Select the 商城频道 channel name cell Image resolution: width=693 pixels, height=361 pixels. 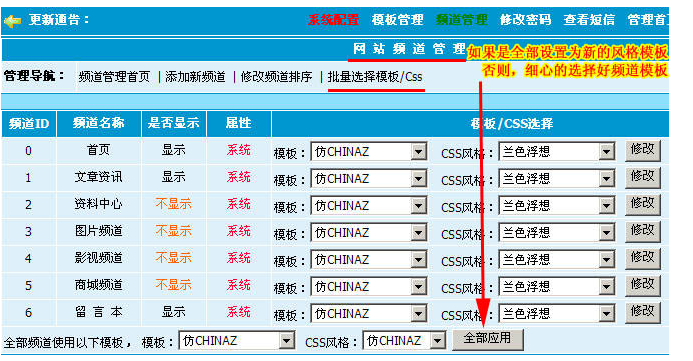99,285
